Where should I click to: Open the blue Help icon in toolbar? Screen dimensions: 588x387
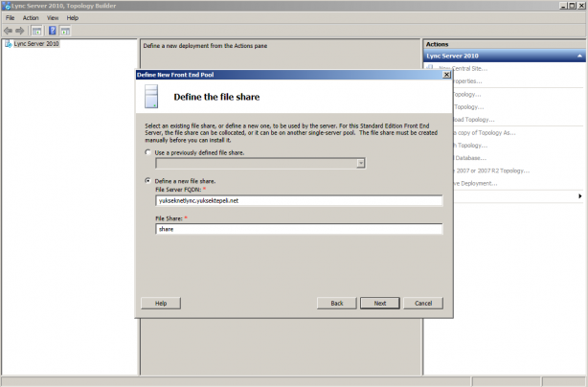pos(53,31)
